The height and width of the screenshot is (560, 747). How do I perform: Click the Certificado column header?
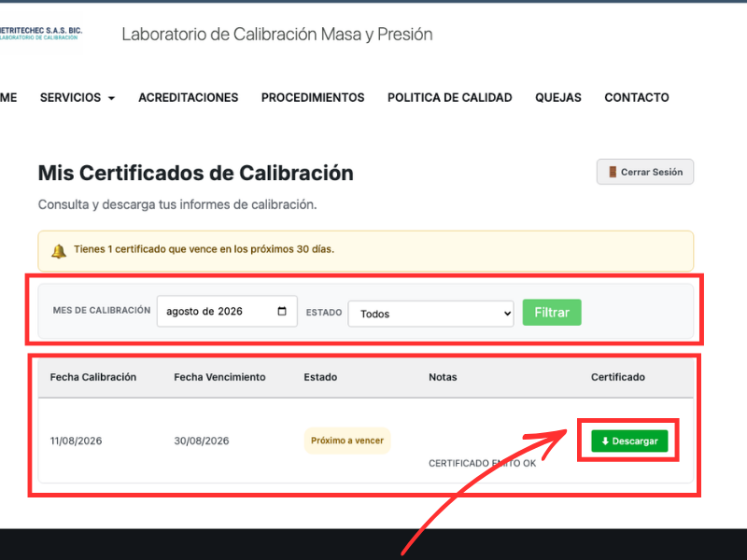(x=618, y=377)
